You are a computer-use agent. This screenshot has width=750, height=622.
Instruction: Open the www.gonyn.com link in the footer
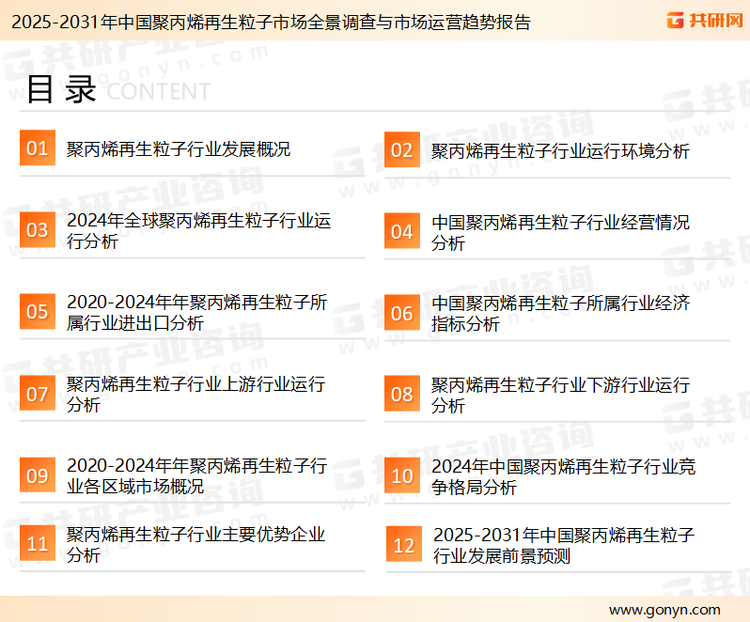tap(664, 610)
